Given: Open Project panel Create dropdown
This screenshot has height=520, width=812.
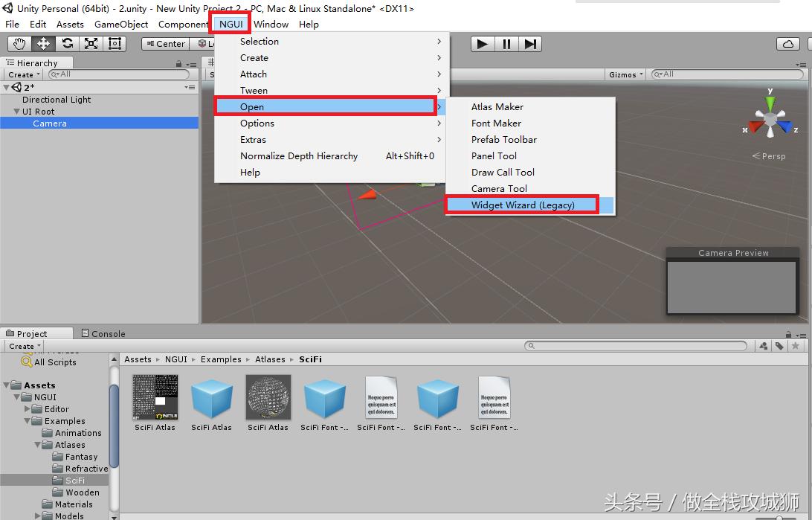Looking at the screenshot, I should coord(25,346).
